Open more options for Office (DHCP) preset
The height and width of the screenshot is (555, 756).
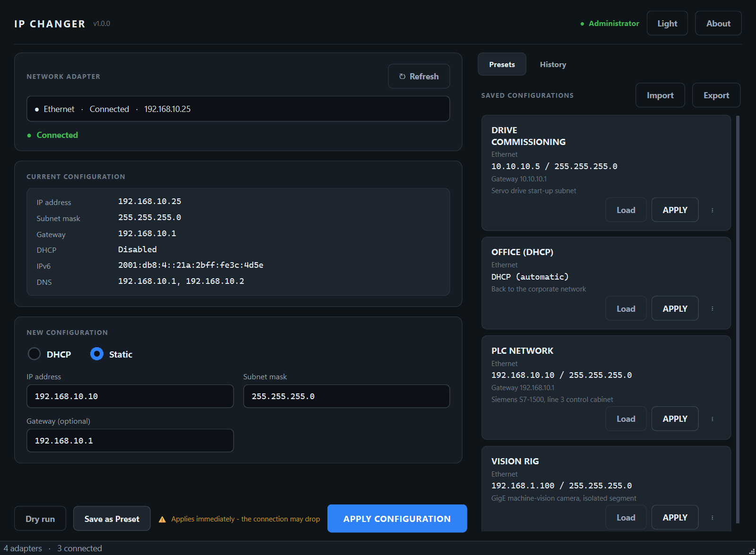[712, 308]
